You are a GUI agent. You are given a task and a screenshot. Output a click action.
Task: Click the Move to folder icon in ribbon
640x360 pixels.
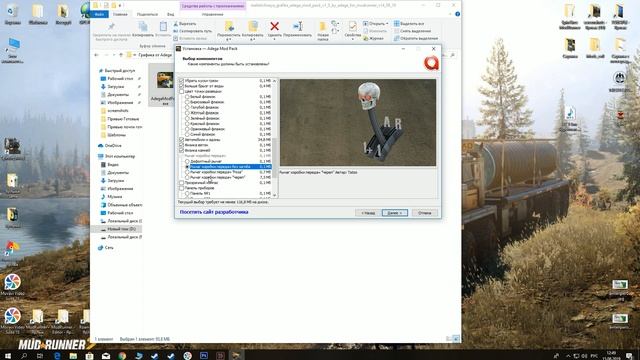[229, 27]
